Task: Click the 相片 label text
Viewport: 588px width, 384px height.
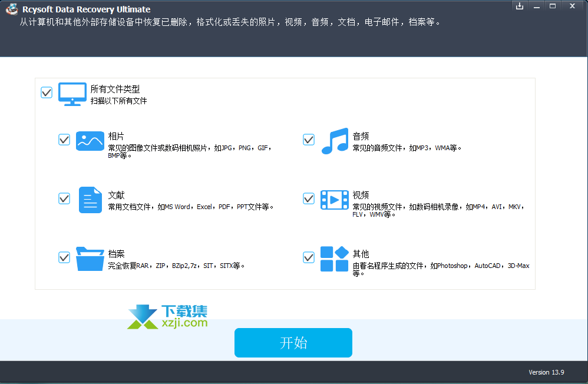Action: coord(116,136)
